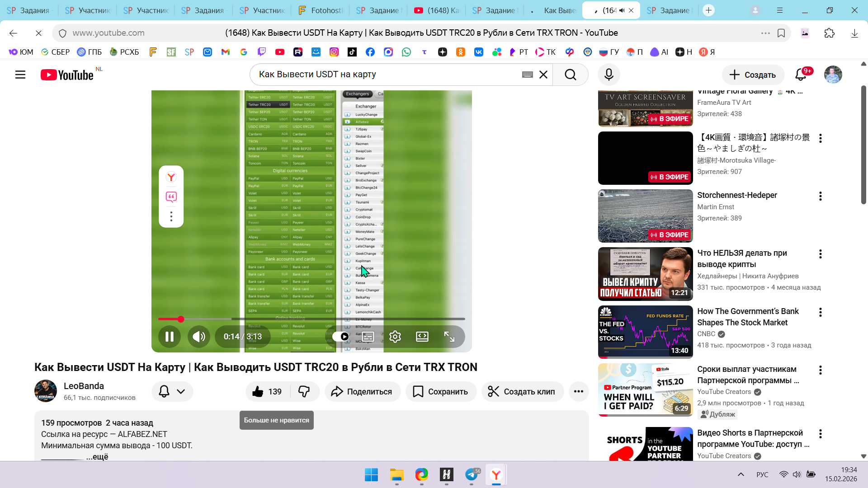This screenshot has height=488, width=868.
Task: Expand the description with ...ещё
Action: coord(97,457)
